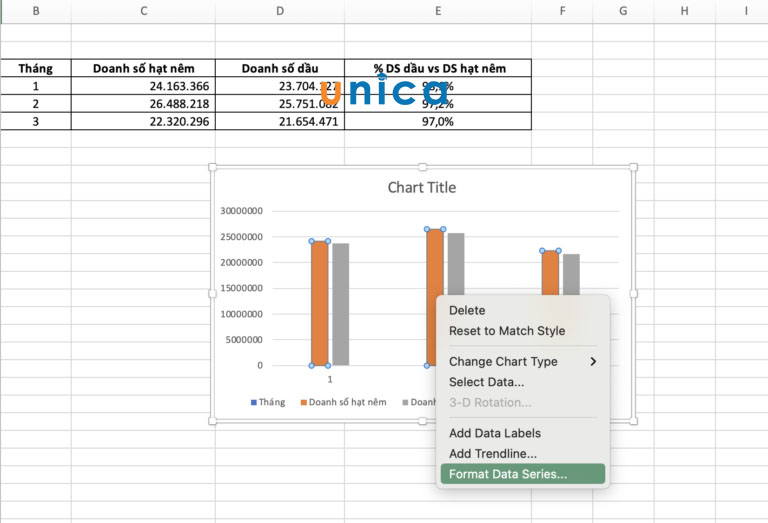Select the Chart Title text

click(422, 188)
